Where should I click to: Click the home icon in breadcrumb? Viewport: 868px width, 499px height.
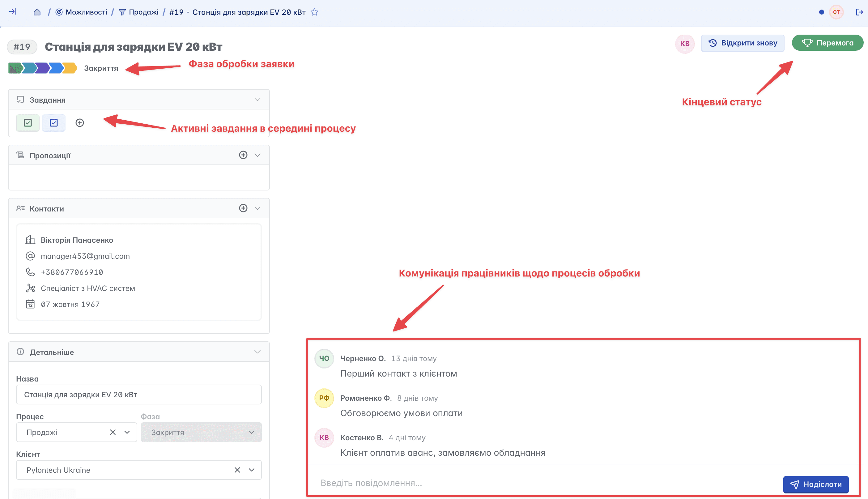point(37,12)
